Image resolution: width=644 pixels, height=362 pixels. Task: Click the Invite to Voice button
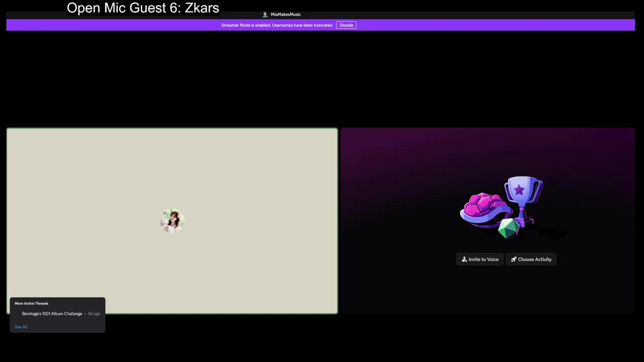[480, 259]
